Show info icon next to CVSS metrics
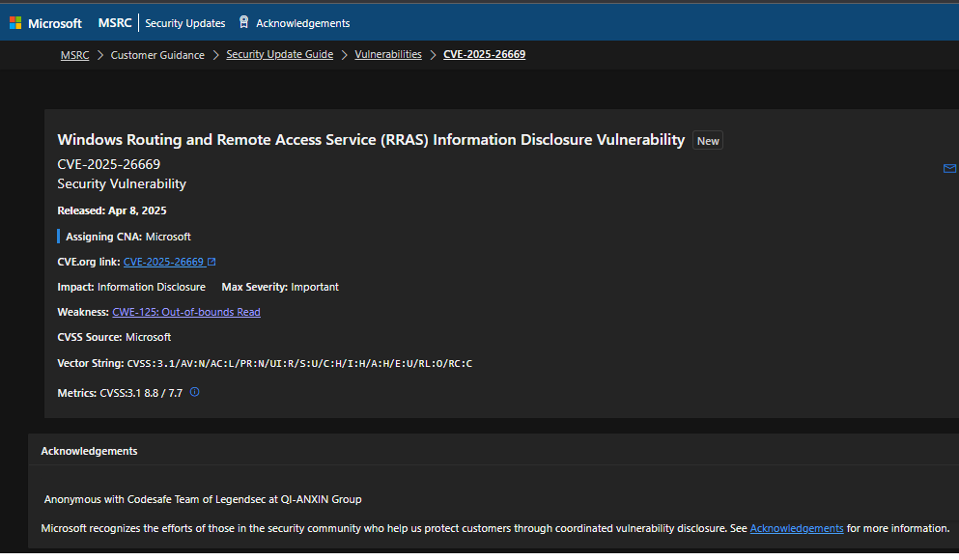This screenshot has width=959, height=560. point(194,392)
